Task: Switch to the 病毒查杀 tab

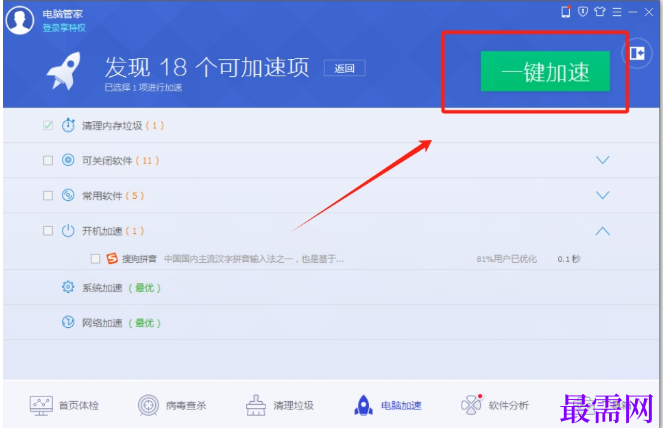Action: (x=172, y=405)
